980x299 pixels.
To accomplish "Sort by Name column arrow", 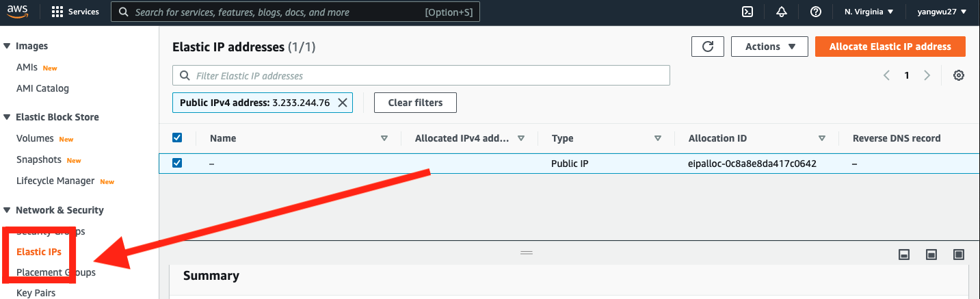I will tap(384, 138).
